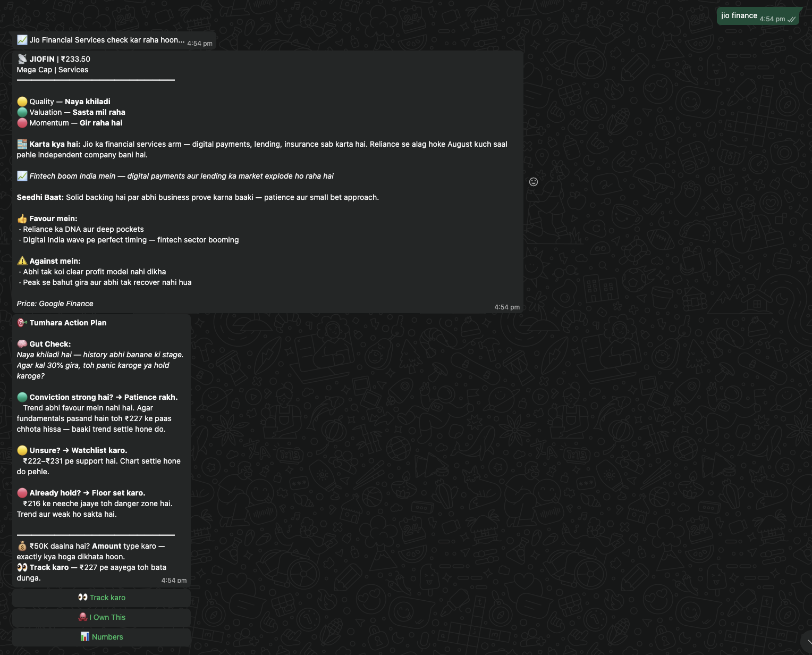Click 'Conviction strong hai? → Patience rakh.' line
The width and height of the screenshot is (812, 655).
click(x=97, y=397)
